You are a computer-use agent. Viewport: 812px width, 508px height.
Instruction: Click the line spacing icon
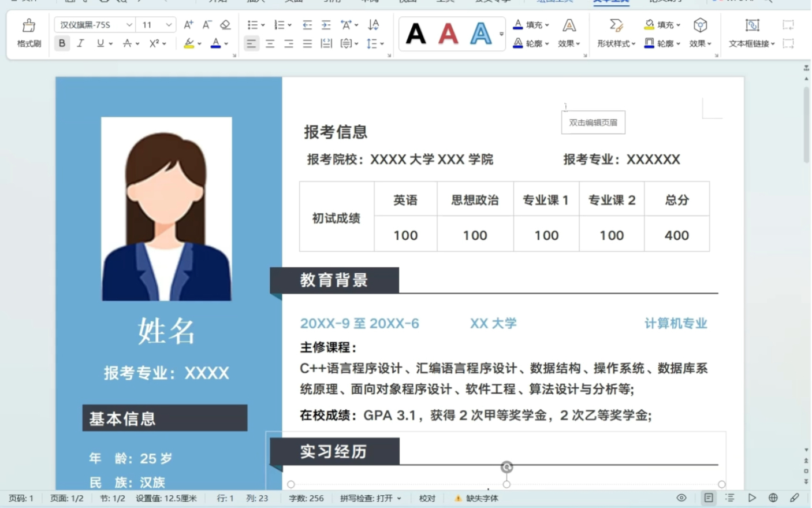point(372,43)
